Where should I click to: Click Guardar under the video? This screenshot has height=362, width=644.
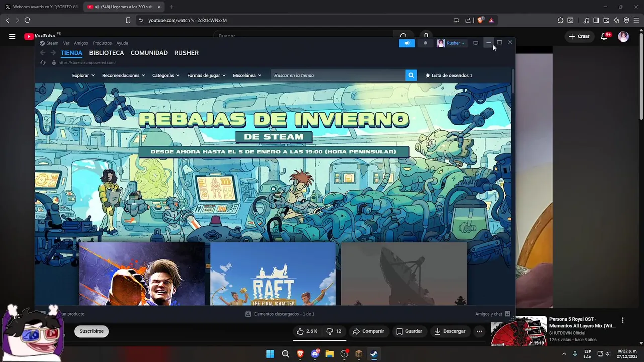409,331
